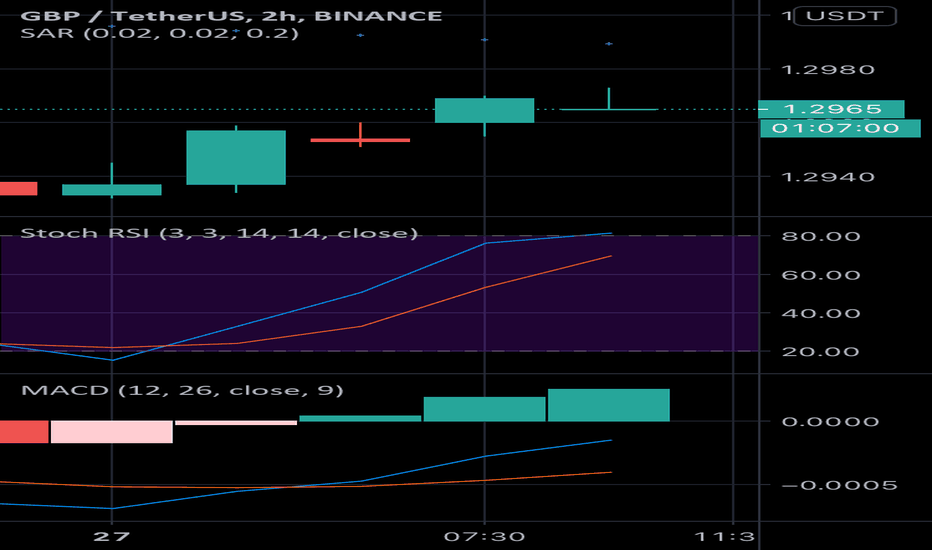
Task: Click the 1.2980 price axis label
Action: coord(827,70)
